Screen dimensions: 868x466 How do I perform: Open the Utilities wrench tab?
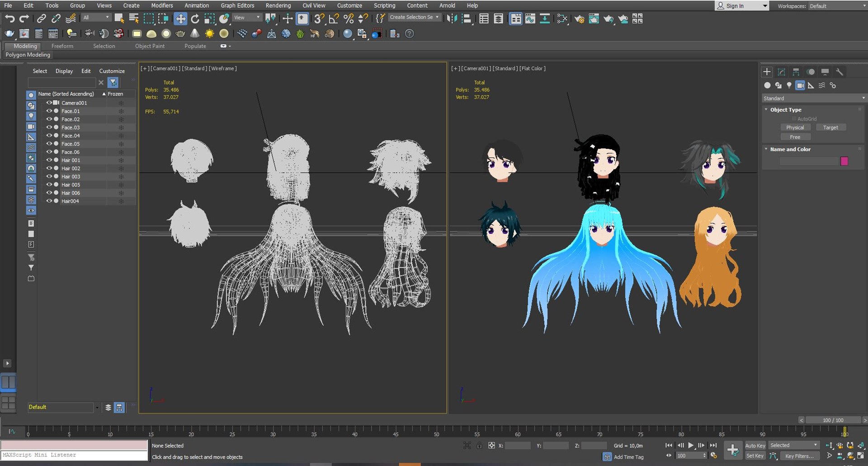[840, 72]
